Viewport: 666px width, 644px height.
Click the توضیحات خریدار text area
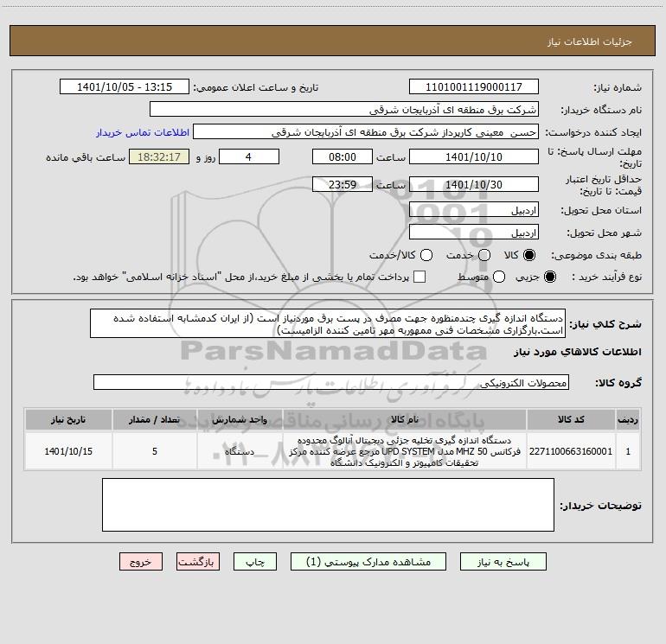pos(328,505)
